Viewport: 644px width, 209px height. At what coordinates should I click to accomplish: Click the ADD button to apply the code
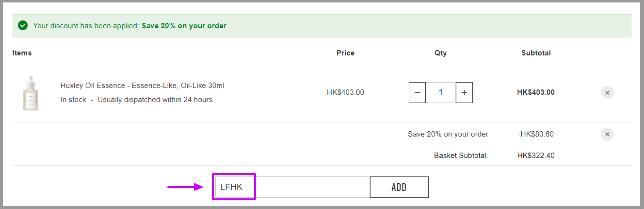(x=399, y=187)
